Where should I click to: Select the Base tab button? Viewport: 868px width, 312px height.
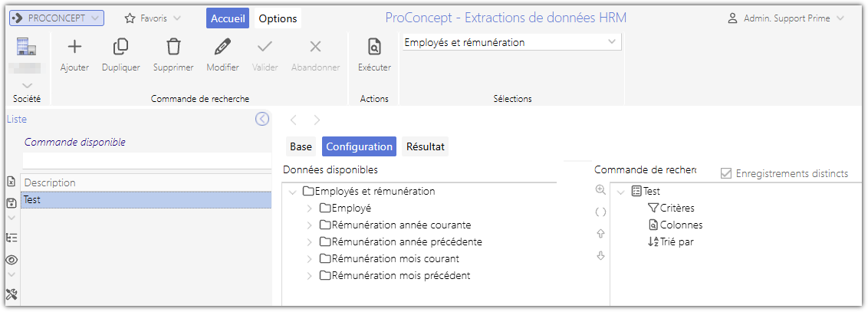coord(301,146)
